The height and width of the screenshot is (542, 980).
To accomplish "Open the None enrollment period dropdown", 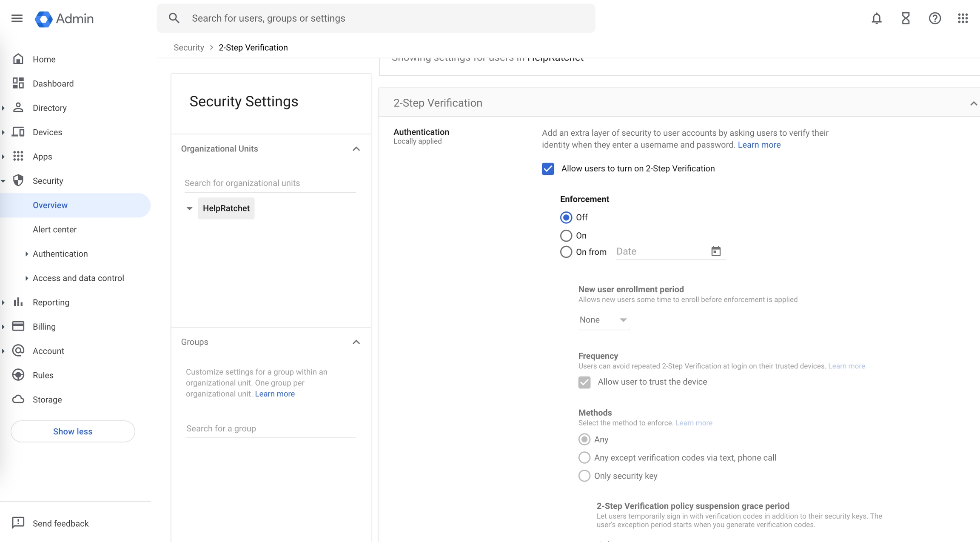I will [603, 320].
